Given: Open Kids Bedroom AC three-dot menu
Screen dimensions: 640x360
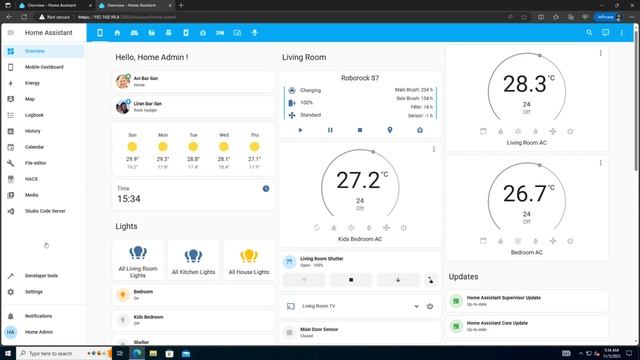Looking at the screenshot, I should [x=434, y=149].
